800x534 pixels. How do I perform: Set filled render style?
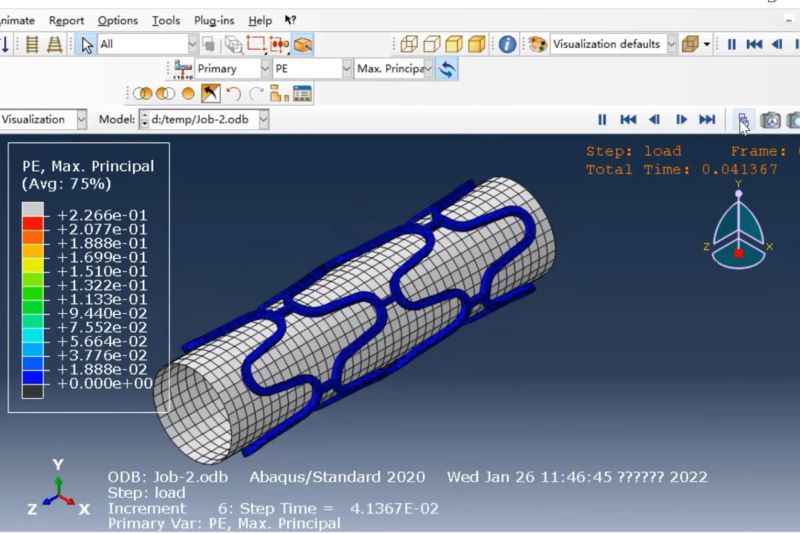point(454,44)
